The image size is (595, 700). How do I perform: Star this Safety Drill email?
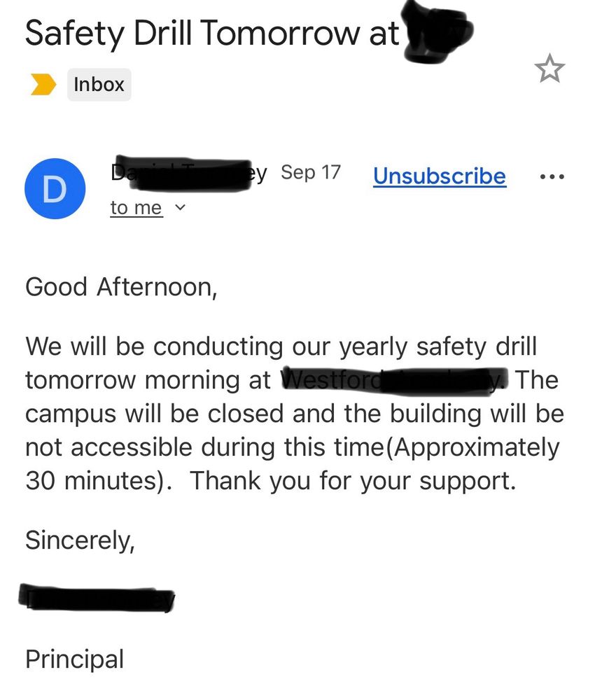coord(549,69)
